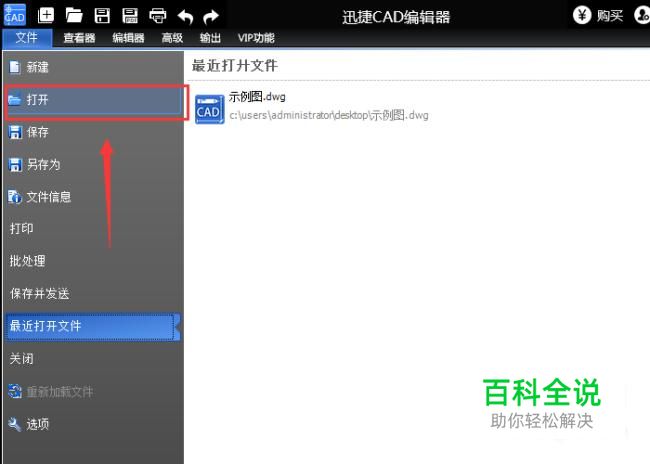Image resolution: width=650 pixels, height=464 pixels.
Task: Select 新建 in the file menu
Action: pos(93,67)
